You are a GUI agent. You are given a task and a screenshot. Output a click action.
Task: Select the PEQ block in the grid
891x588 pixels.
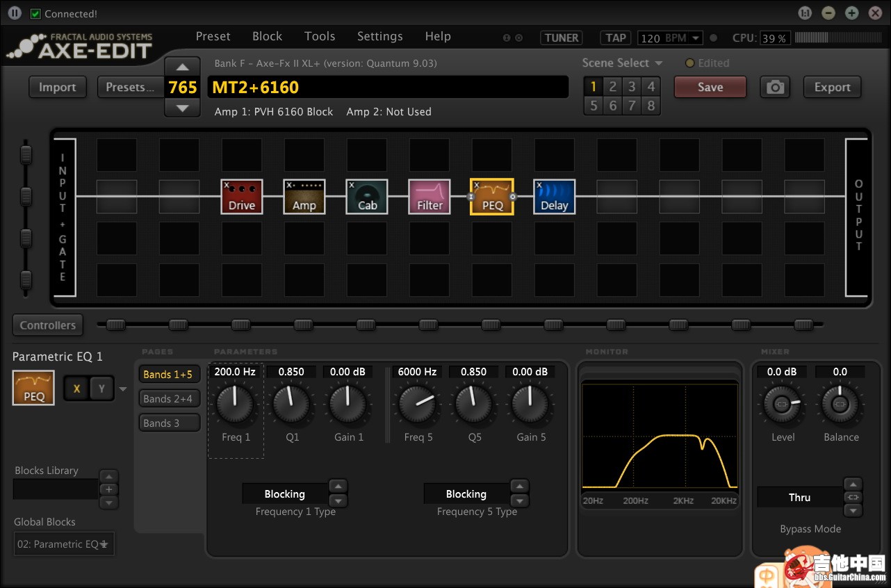pos(492,197)
